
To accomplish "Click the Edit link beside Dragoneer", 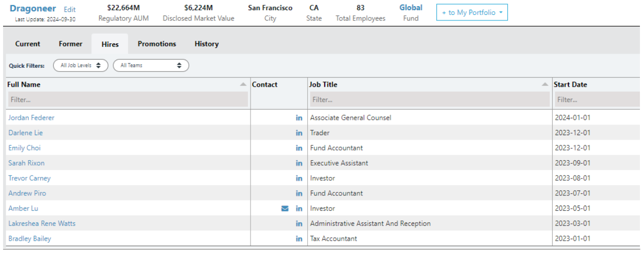I will coord(70,10).
